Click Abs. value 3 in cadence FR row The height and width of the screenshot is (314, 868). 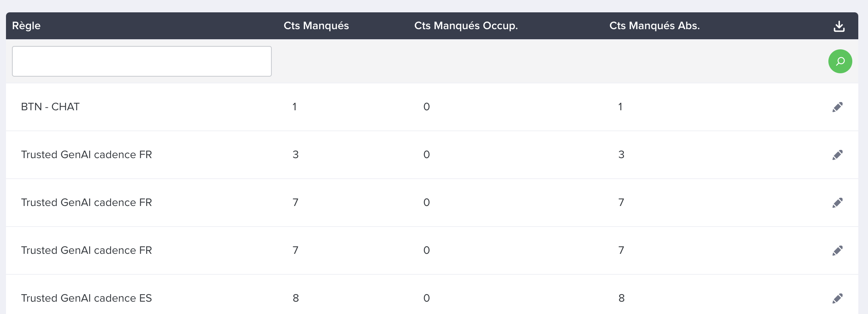pos(621,155)
